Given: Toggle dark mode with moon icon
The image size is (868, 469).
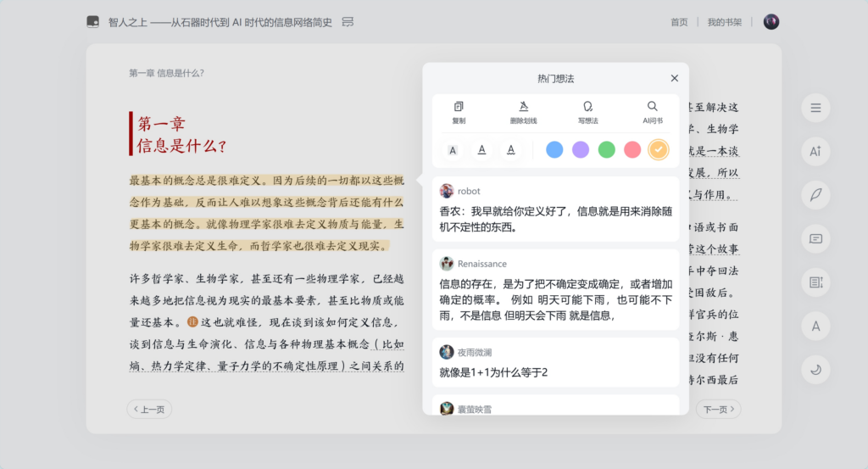Looking at the screenshot, I should tap(815, 370).
